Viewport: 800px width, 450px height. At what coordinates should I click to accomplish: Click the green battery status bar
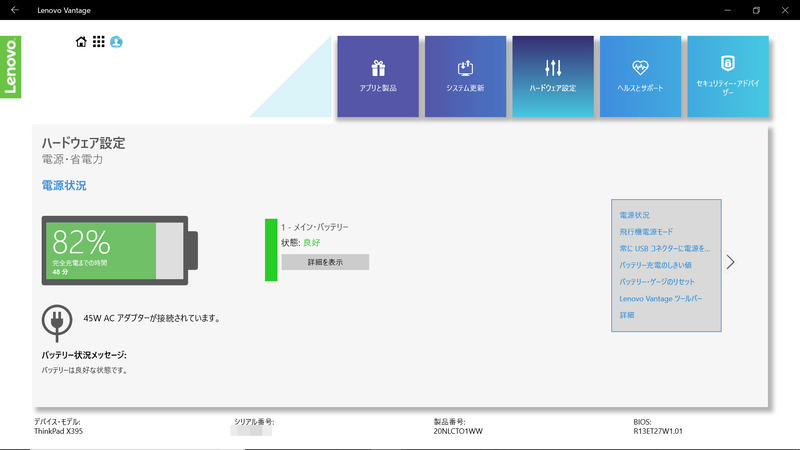coord(271,250)
